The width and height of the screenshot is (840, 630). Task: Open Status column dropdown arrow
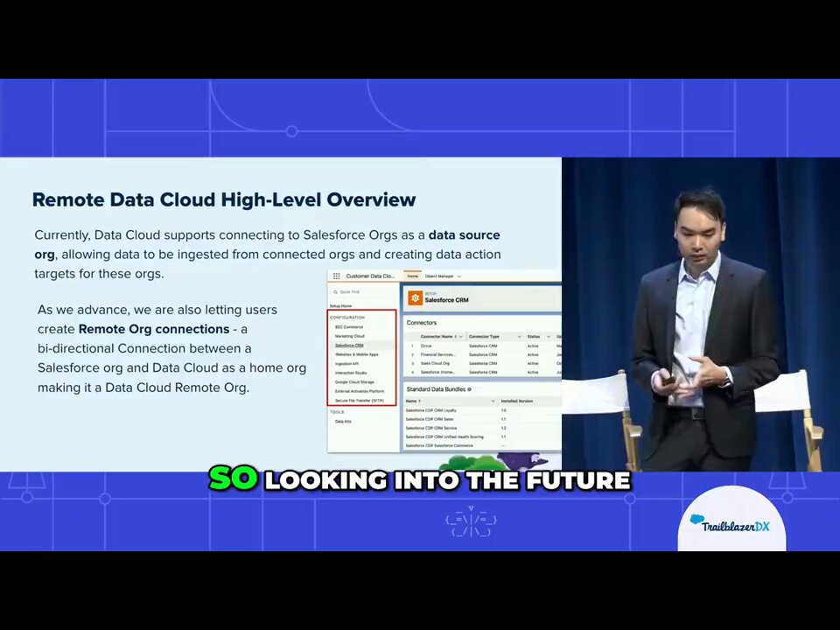coord(549,336)
